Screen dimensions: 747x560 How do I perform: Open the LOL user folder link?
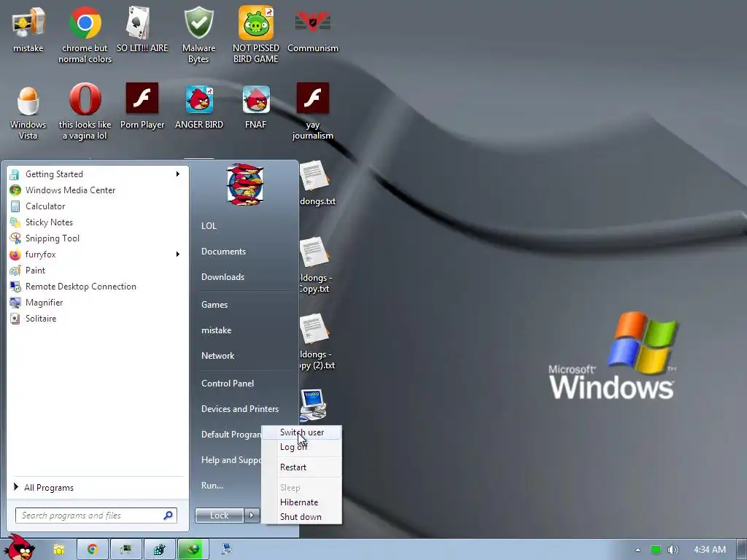click(x=209, y=226)
